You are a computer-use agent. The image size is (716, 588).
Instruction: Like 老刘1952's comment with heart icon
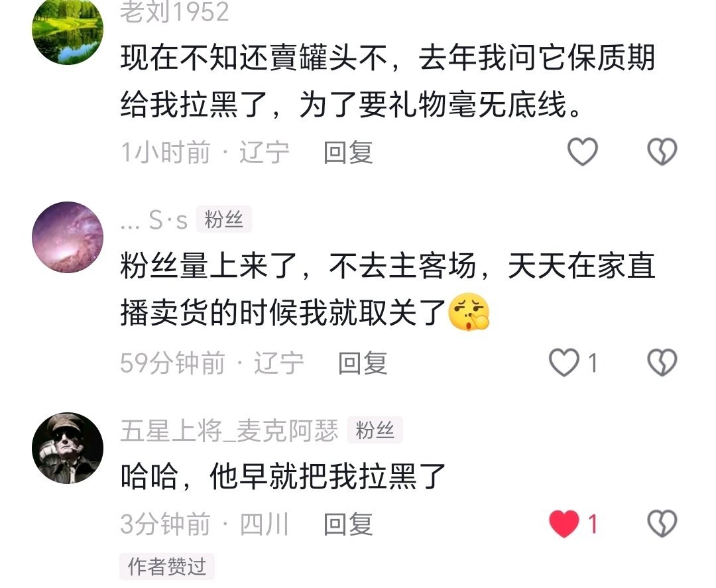point(582,152)
